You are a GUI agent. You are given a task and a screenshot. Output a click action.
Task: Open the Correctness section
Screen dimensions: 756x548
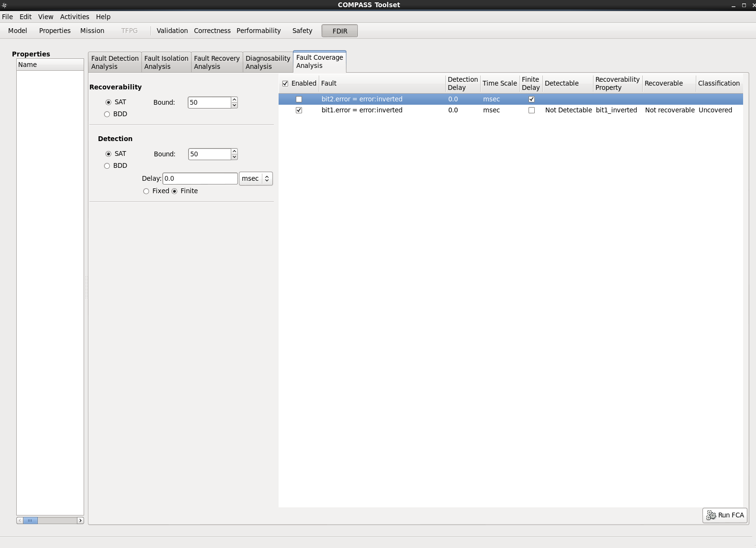tap(212, 31)
